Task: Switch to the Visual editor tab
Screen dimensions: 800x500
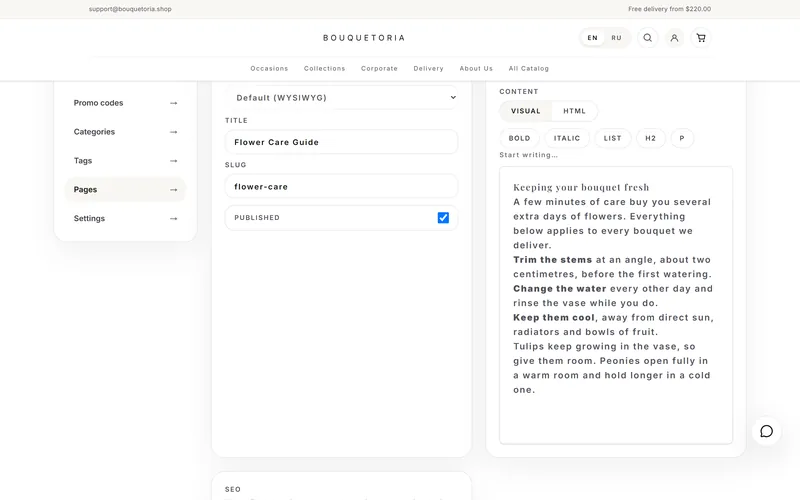Action: pos(526,111)
